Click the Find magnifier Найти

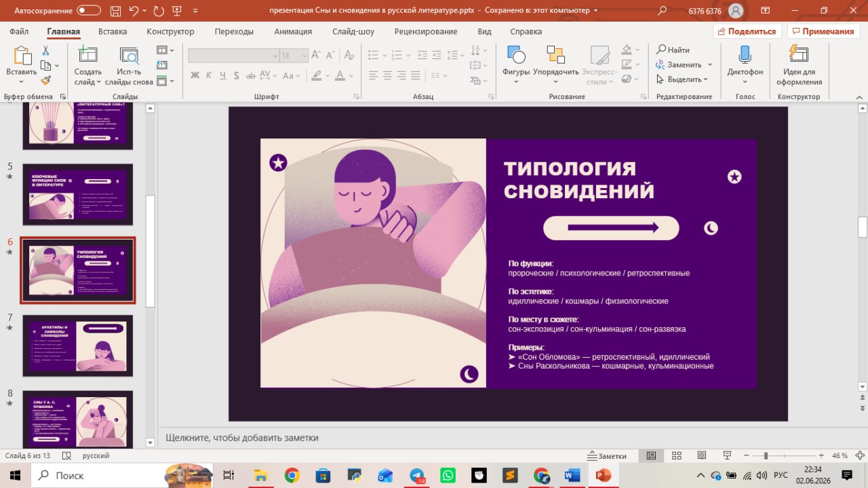coord(673,50)
